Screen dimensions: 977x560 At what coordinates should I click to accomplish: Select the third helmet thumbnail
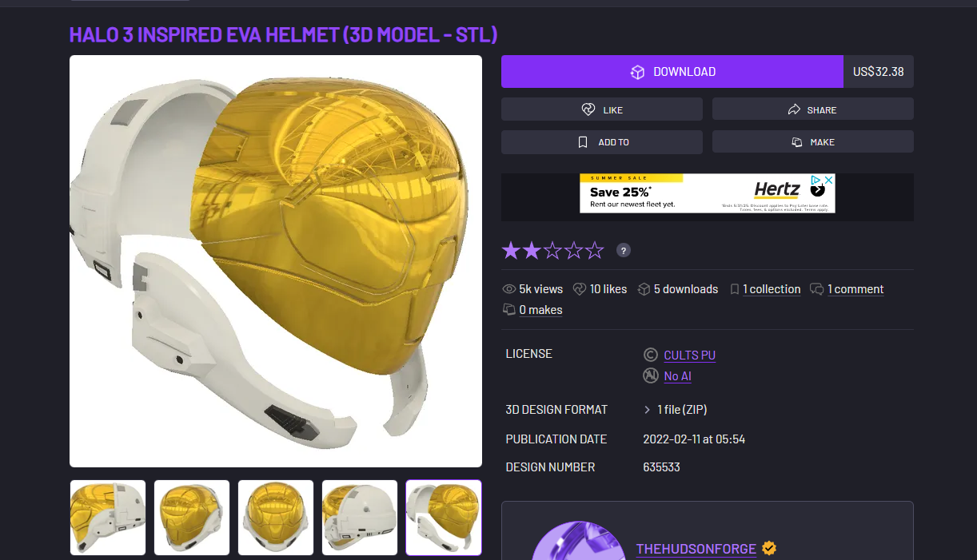click(x=276, y=518)
